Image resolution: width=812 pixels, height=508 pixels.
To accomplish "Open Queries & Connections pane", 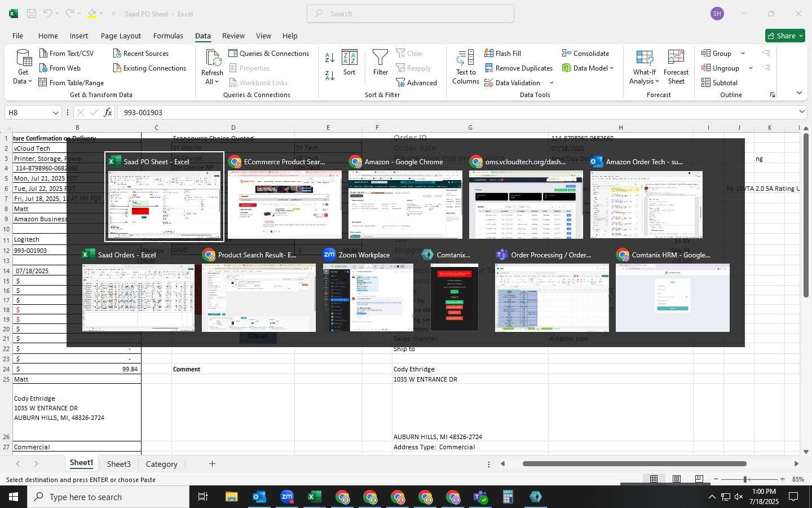I will [x=268, y=53].
